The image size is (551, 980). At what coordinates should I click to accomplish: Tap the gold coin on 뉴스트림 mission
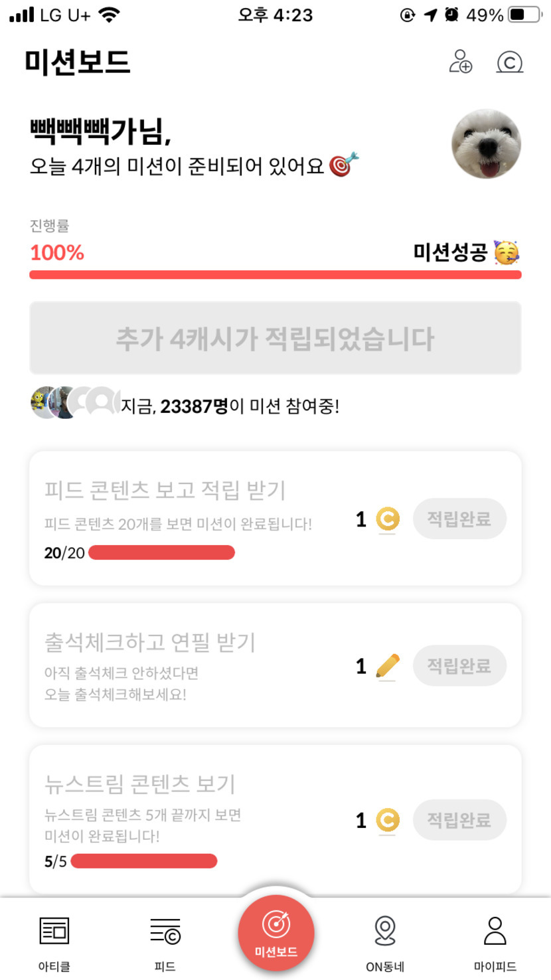388,820
